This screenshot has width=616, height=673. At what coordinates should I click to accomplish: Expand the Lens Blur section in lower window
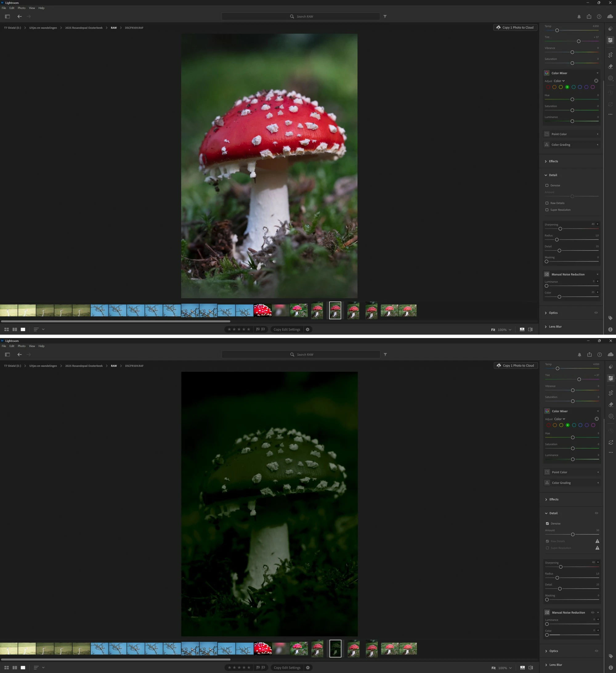pos(555,665)
